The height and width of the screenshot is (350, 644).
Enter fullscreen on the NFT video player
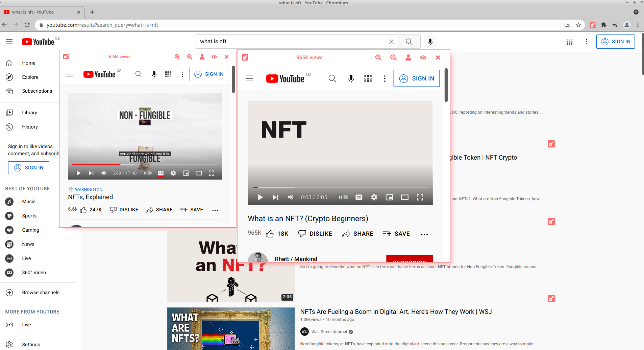point(420,197)
